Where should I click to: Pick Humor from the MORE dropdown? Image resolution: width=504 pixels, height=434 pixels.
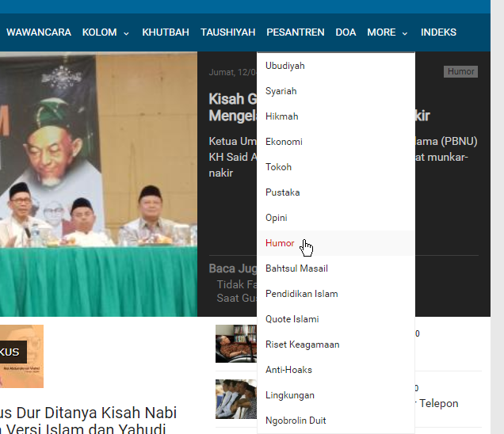[280, 243]
